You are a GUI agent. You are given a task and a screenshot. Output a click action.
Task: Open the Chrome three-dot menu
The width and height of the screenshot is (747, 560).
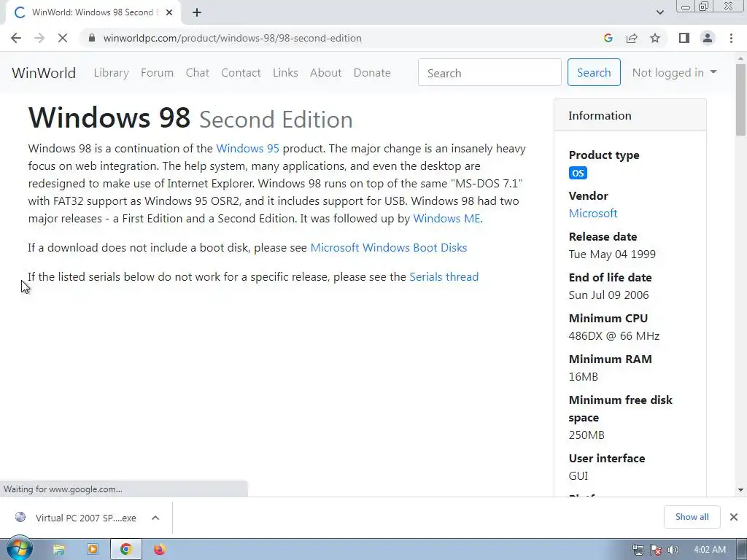pos(731,38)
